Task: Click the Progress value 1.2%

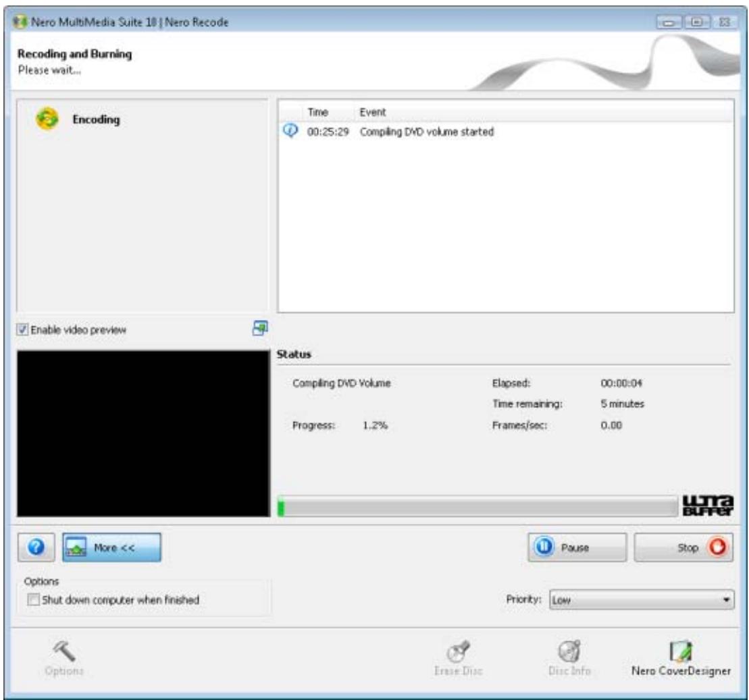Action: 375,425
